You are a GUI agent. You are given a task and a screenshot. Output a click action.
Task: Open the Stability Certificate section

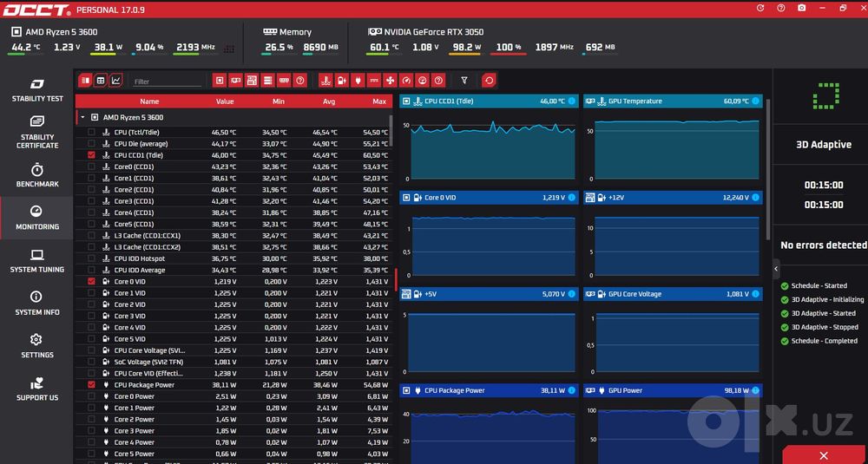pos(37,132)
